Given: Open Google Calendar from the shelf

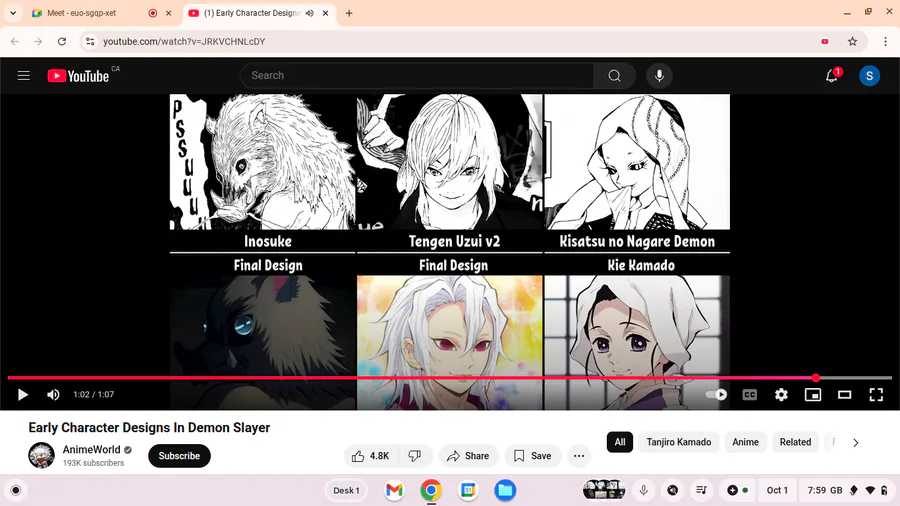Looking at the screenshot, I should coord(468,491).
